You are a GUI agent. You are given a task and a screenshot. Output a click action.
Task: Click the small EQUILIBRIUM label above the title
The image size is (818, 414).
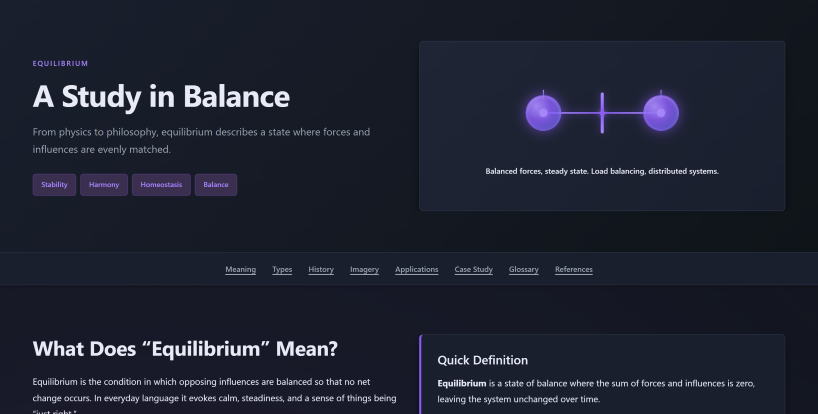(60, 63)
